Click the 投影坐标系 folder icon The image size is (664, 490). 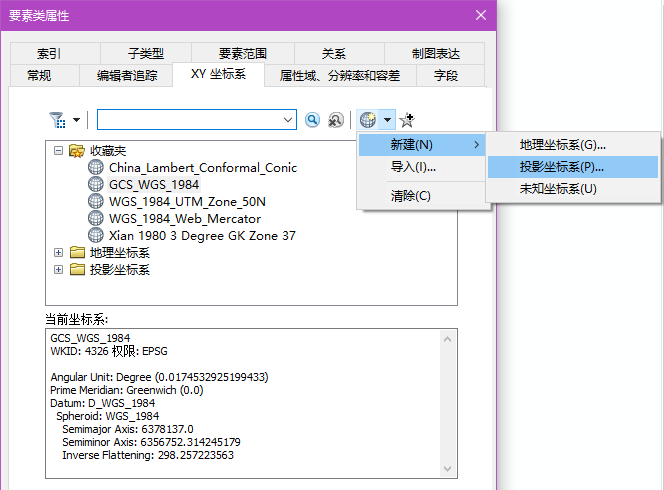[77, 269]
